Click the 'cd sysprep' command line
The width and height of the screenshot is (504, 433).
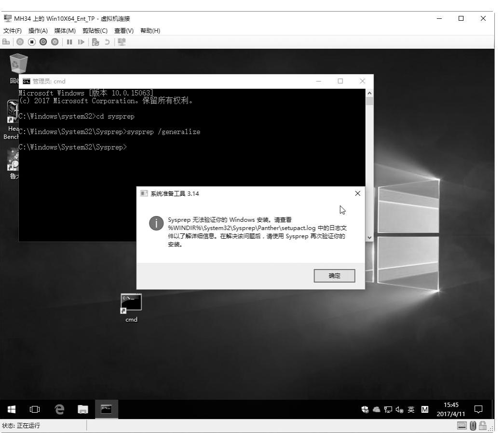[x=115, y=116]
